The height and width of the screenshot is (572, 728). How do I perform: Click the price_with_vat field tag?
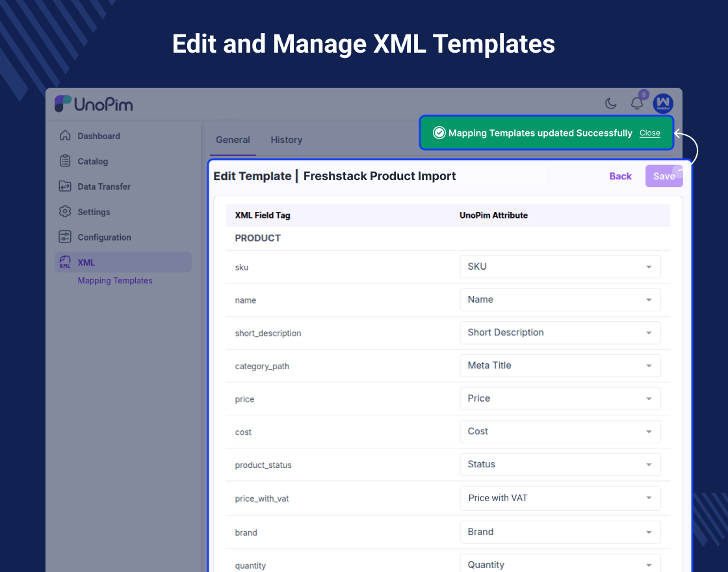[262, 499]
